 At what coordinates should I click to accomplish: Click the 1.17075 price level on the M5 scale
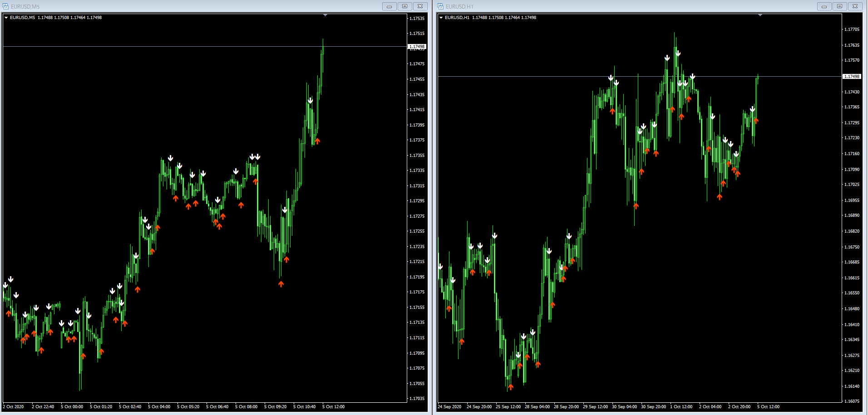[417, 368]
